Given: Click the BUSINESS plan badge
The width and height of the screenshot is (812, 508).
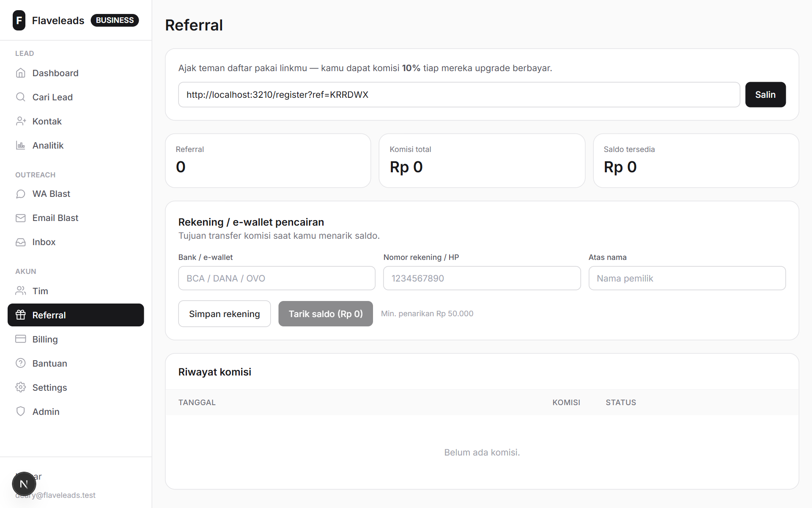Looking at the screenshot, I should [115, 20].
